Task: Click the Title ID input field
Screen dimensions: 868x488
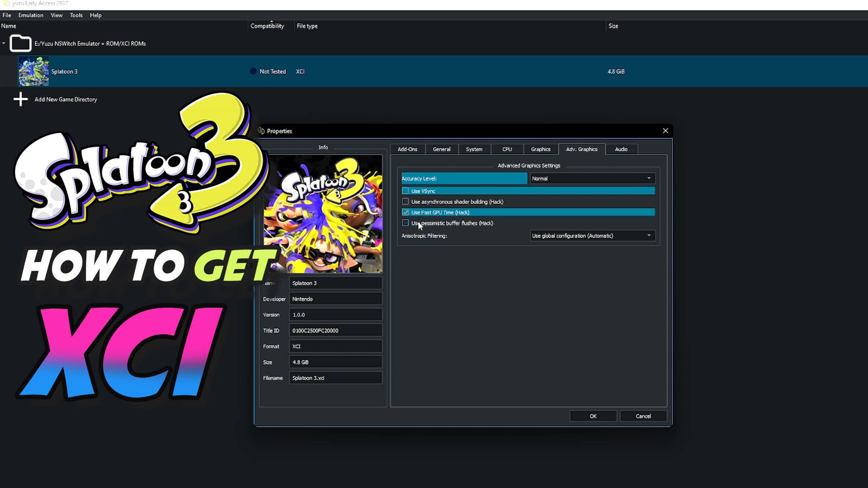Action: click(335, 330)
